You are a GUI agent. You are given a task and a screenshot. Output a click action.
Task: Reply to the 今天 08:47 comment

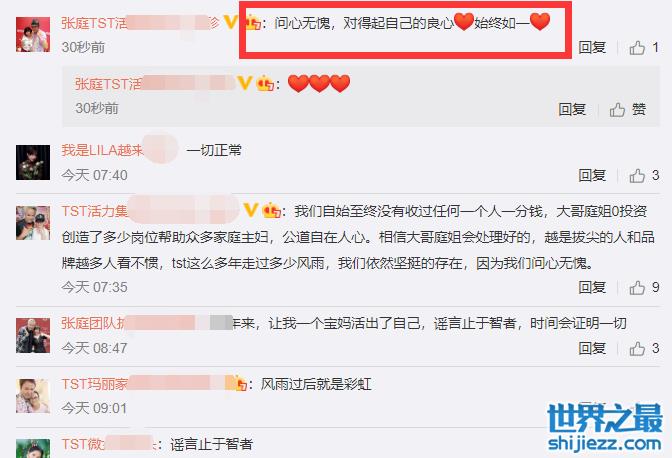592,348
